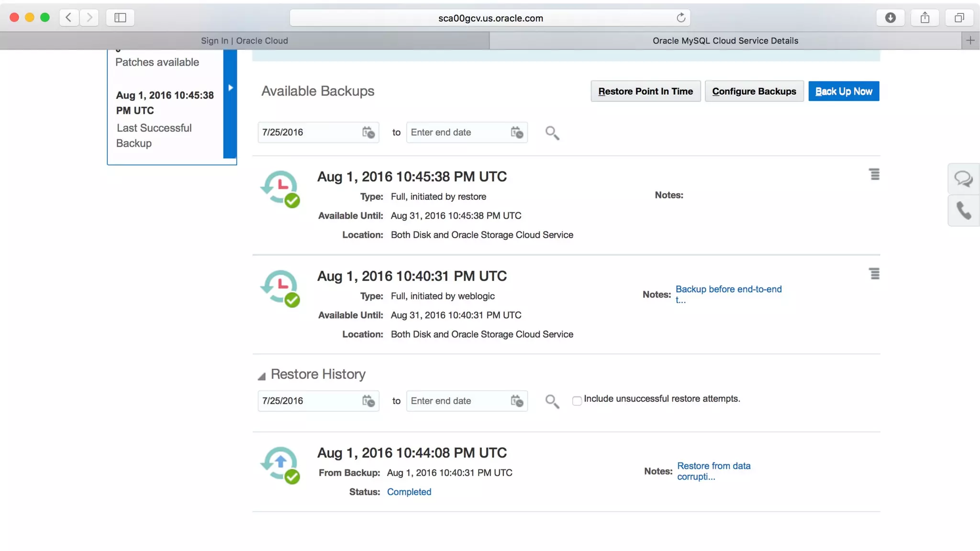The image size is (980, 551).
Task: Open actions menu for 10:40:31 PM backup
Action: coord(874,274)
